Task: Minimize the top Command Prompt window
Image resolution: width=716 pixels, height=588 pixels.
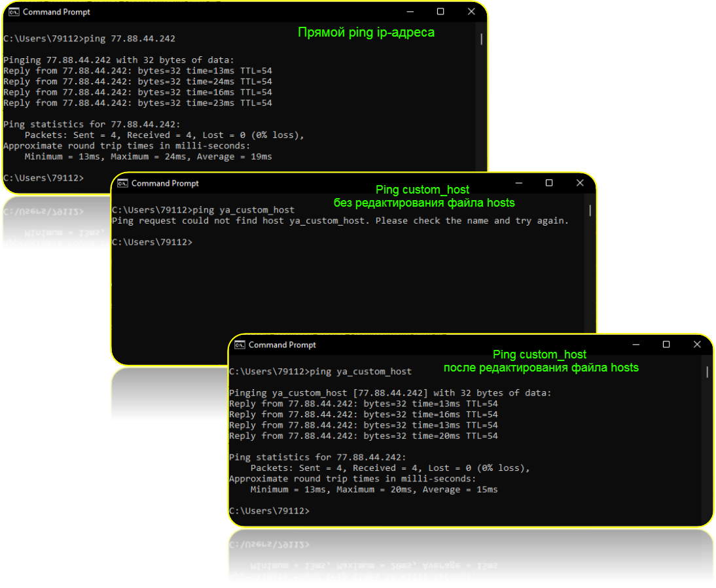Action: (x=410, y=12)
